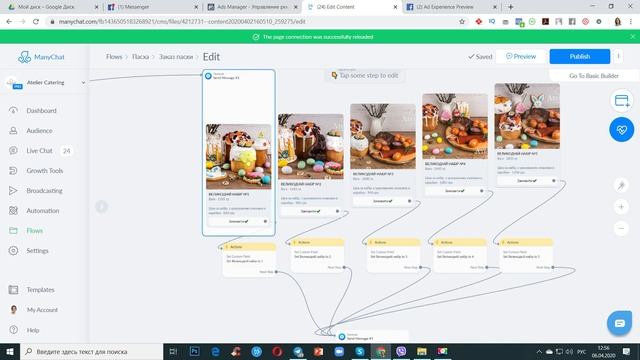Open Live Chat with 24 badge
Viewport: 640px width, 360px height.
point(40,151)
